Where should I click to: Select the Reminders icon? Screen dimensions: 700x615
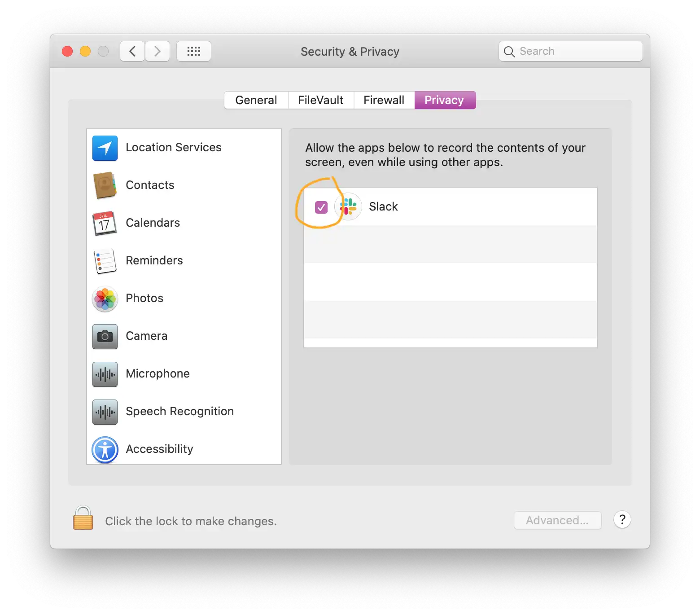[105, 261]
